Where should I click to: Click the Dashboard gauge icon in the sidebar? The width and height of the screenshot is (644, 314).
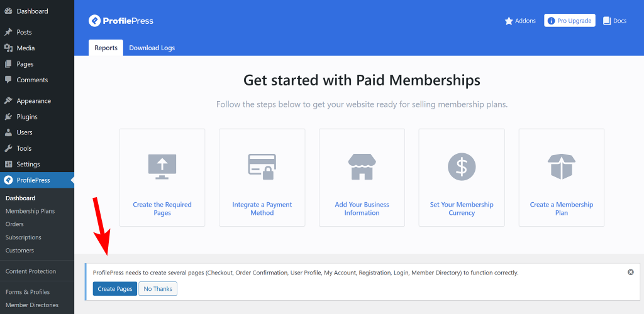(x=8, y=11)
